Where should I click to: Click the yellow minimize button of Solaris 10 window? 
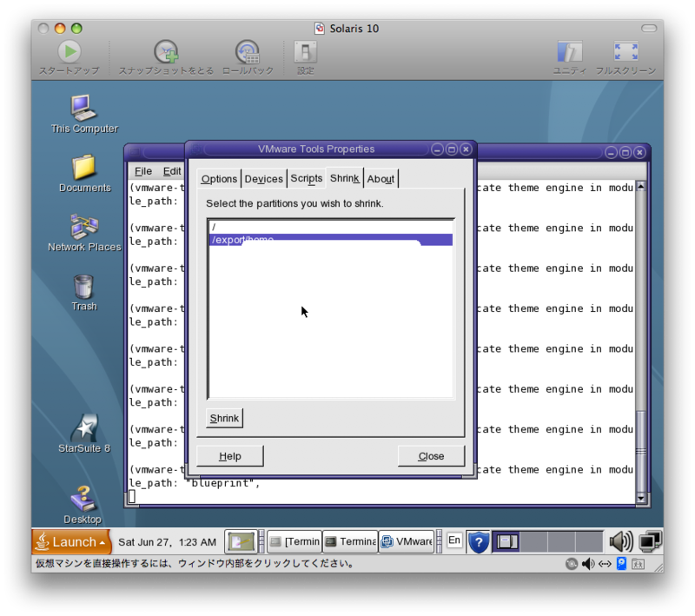(60, 29)
